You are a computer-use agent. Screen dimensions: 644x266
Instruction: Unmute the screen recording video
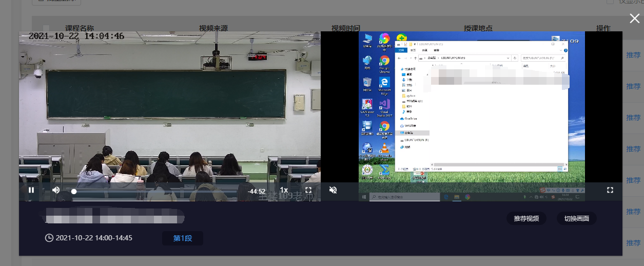click(x=333, y=190)
